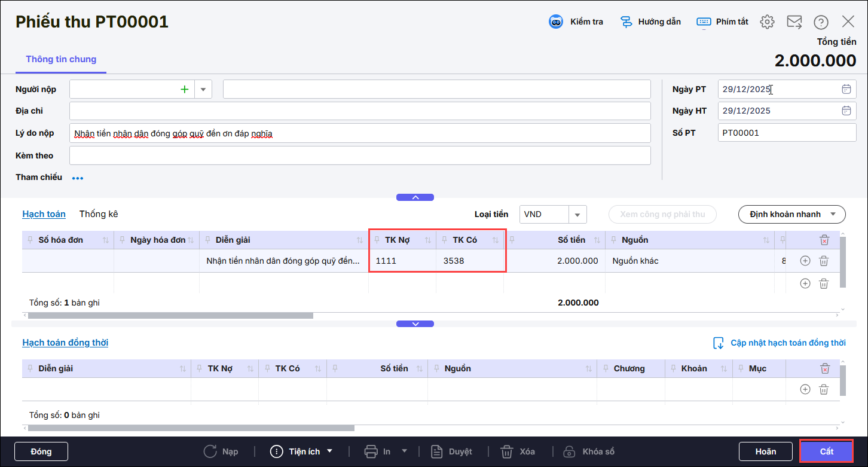Screen dimensions: 868x467
Task: Click the Cất save button
Action: [826, 451]
